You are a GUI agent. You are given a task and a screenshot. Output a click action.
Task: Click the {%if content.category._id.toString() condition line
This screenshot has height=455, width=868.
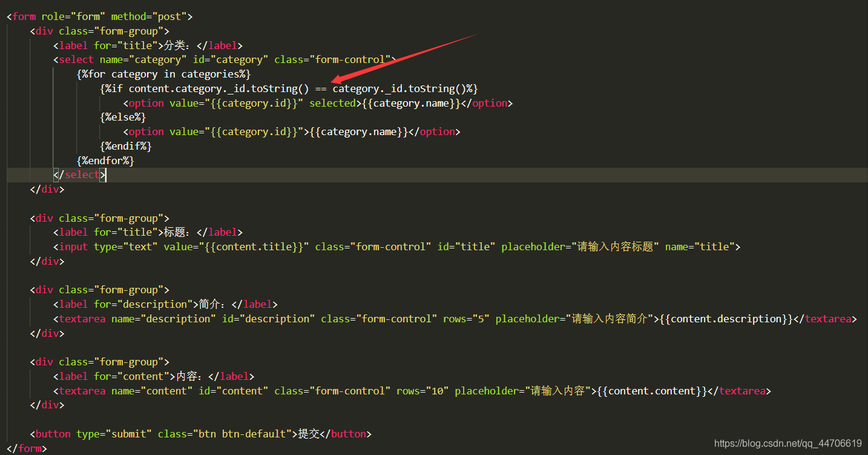289,88
